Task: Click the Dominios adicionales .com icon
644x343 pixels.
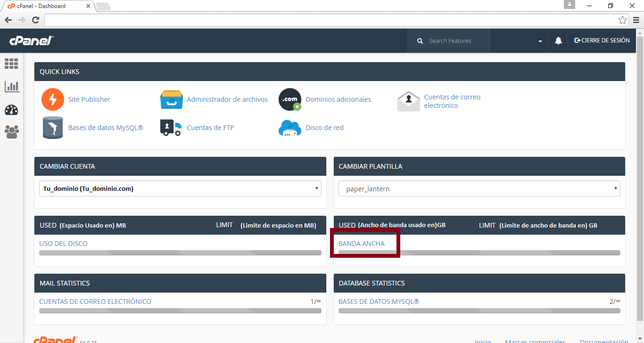Action: (289, 99)
